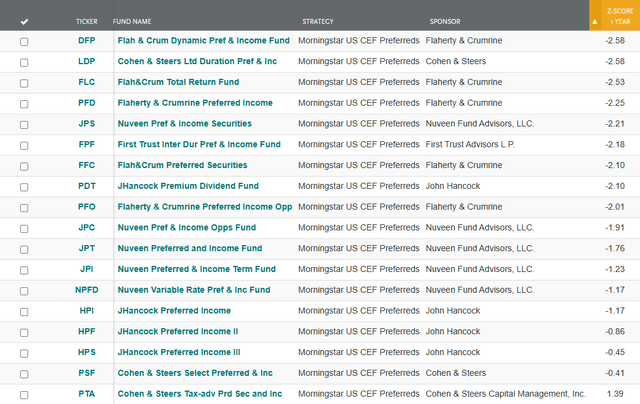
Task: Open the PFD ticker link
Action: 87,103
